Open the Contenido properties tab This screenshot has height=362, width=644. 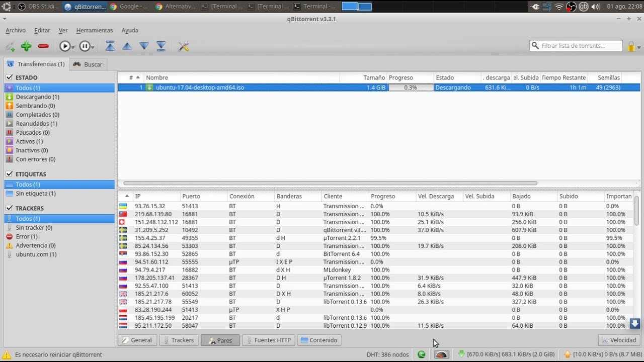click(x=319, y=340)
